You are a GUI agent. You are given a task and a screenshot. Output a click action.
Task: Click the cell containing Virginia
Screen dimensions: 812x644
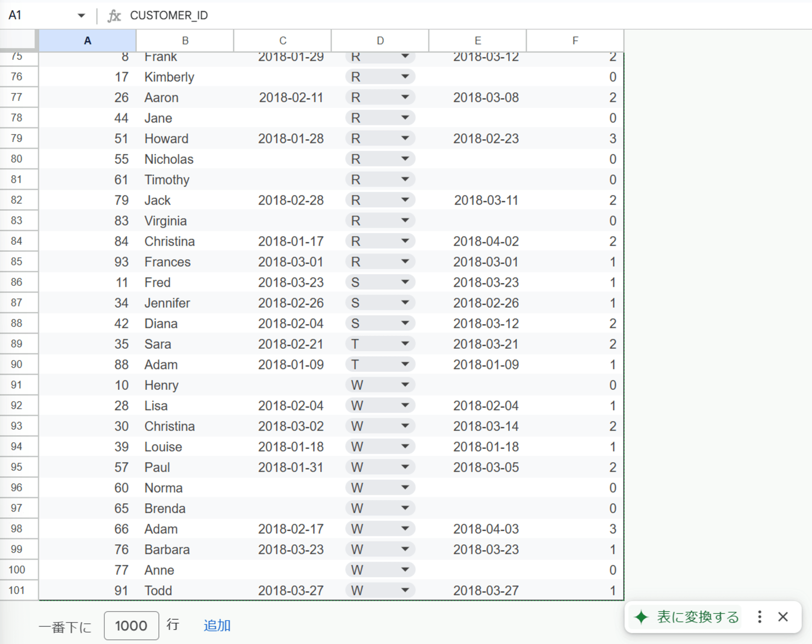click(x=185, y=220)
